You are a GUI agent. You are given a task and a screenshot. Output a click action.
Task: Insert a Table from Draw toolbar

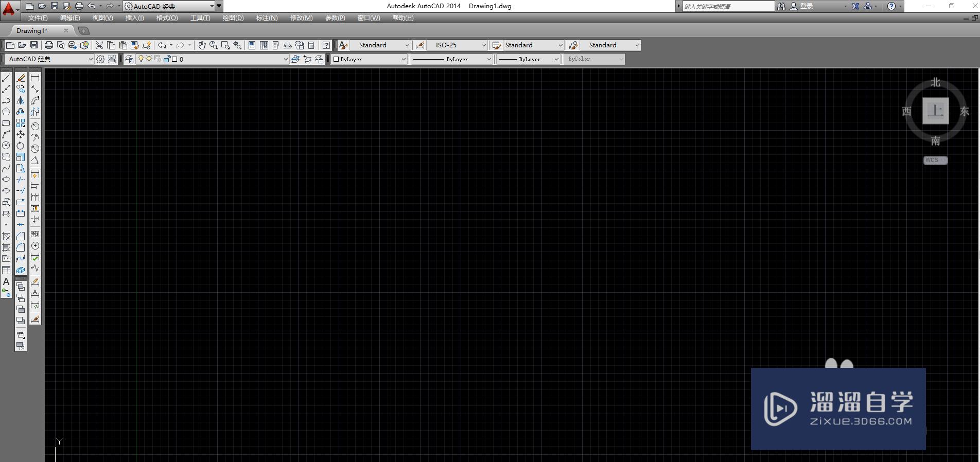6,270
